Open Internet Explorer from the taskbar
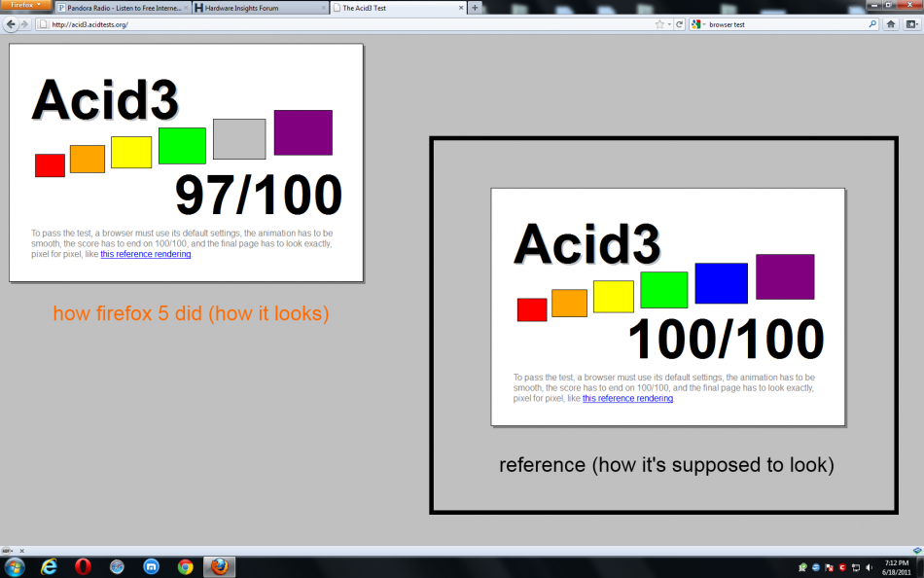 48,566
